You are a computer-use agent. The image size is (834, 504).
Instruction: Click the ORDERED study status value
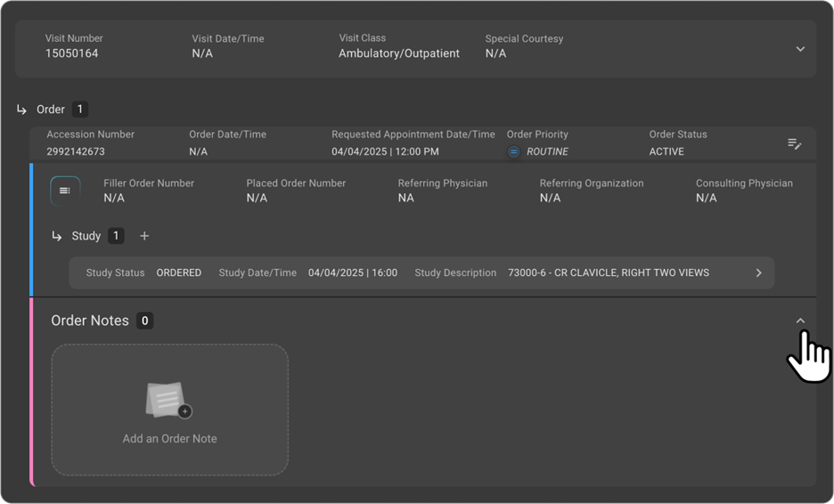179,273
